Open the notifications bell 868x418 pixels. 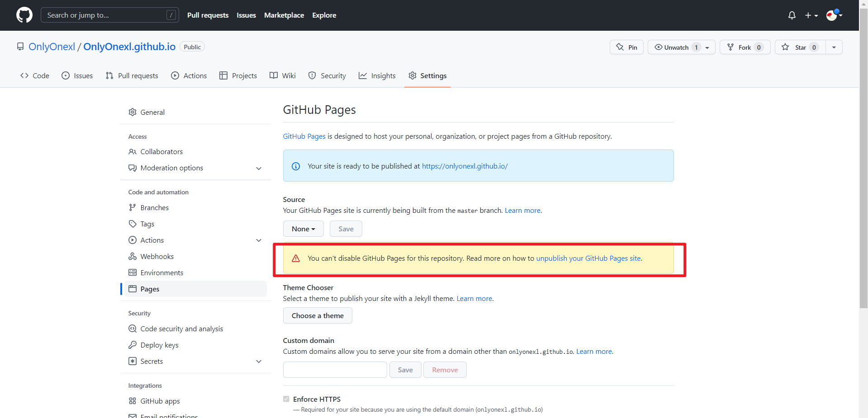click(x=792, y=15)
